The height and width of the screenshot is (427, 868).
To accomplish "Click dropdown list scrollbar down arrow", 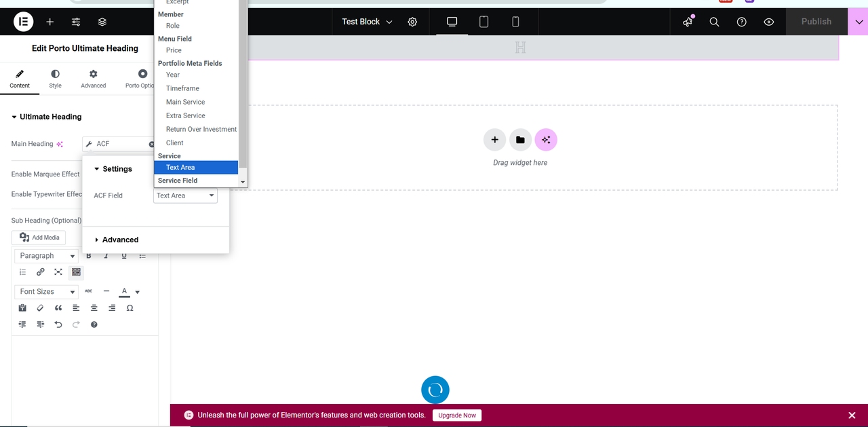I will pyautogui.click(x=243, y=182).
